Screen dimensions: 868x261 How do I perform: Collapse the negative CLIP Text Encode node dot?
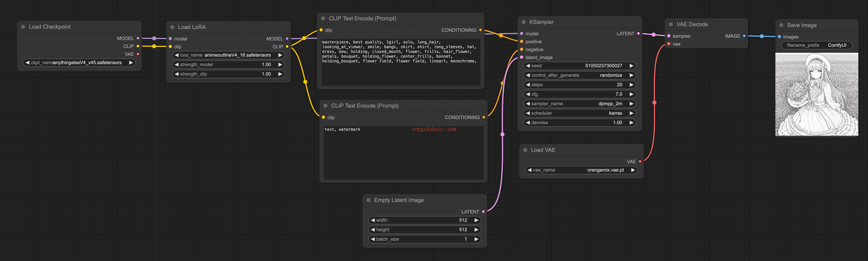325,106
